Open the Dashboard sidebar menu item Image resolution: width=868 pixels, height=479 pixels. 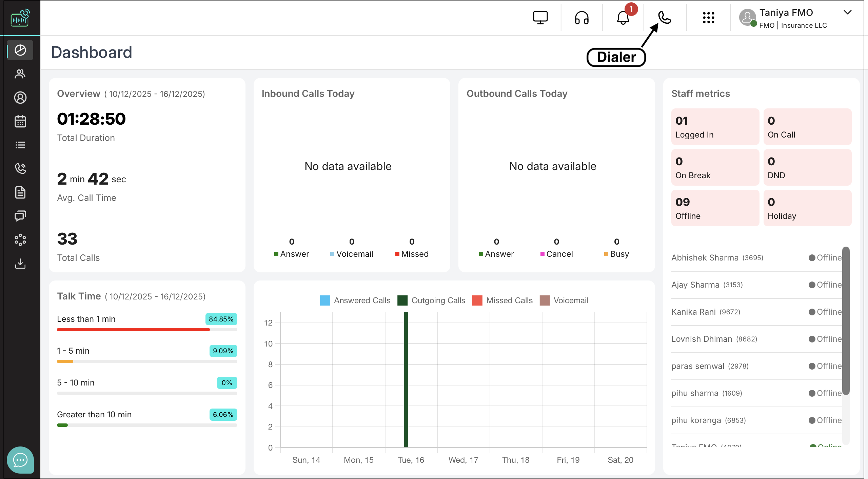click(x=20, y=50)
